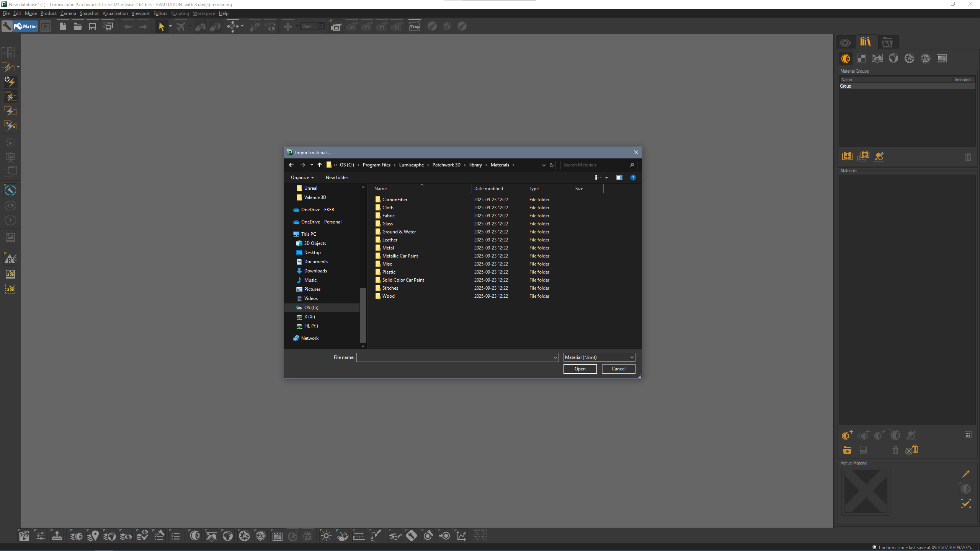Click the create new material icon

click(847, 435)
